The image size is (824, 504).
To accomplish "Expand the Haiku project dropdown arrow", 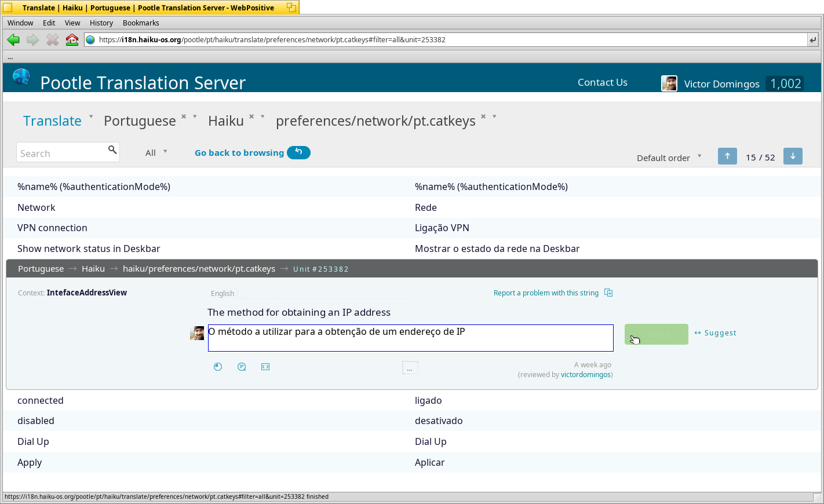I will (x=262, y=116).
